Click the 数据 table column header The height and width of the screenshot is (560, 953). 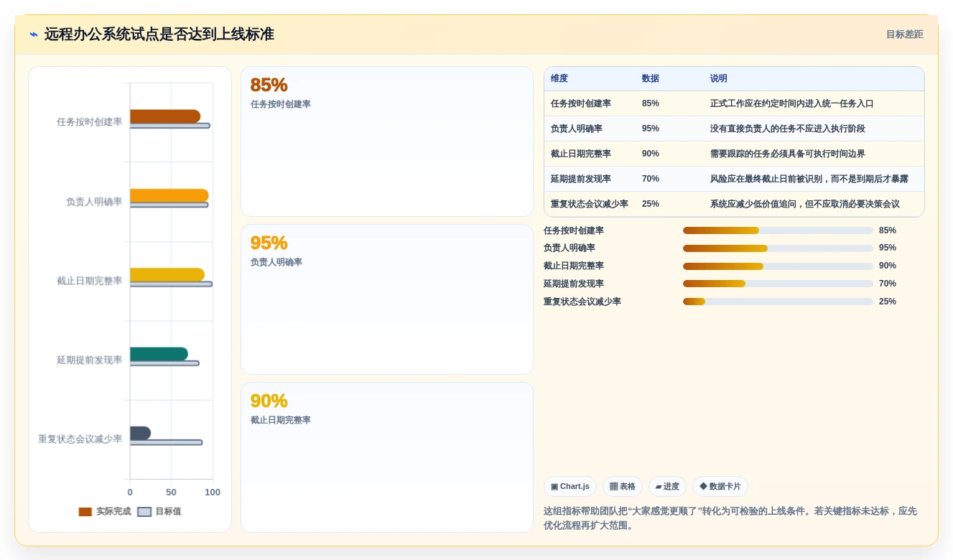tap(651, 78)
